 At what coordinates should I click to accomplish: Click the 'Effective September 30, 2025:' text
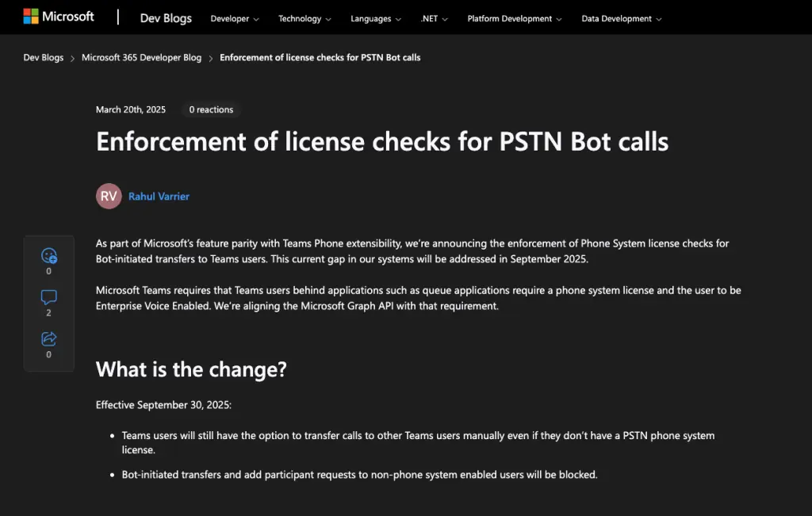coord(163,405)
